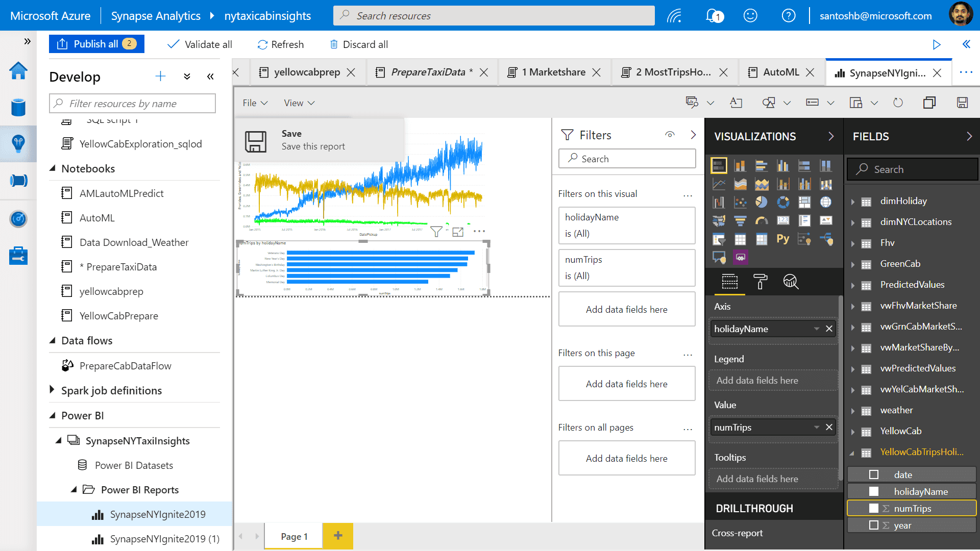
Task: Open the help question mark icon
Action: tap(789, 16)
